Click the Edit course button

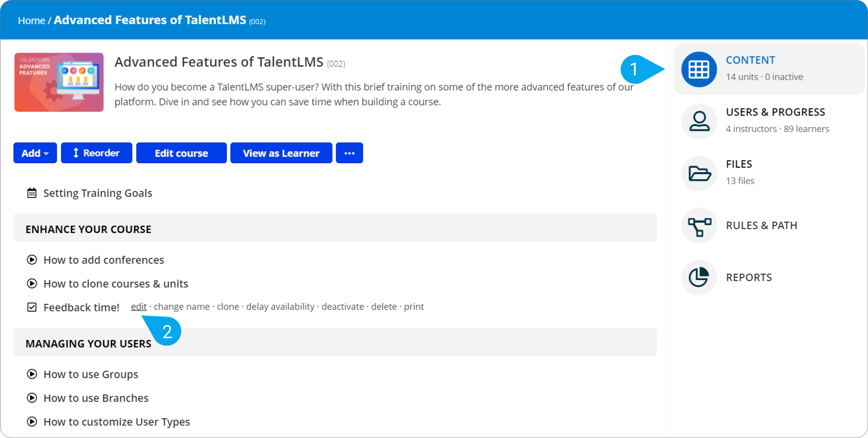click(181, 153)
